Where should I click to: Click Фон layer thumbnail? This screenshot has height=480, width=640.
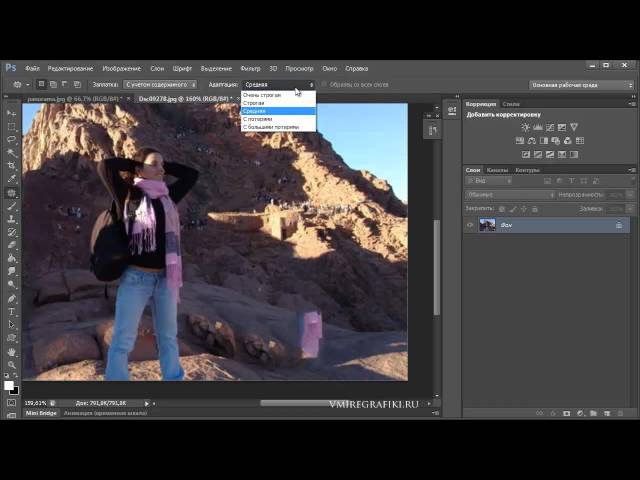point(487,225)
